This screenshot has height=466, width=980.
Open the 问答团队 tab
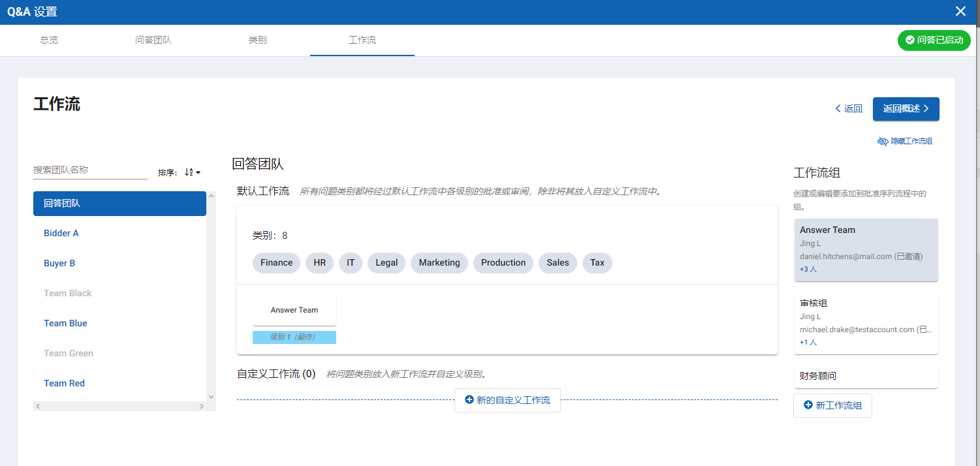point(153,40)
